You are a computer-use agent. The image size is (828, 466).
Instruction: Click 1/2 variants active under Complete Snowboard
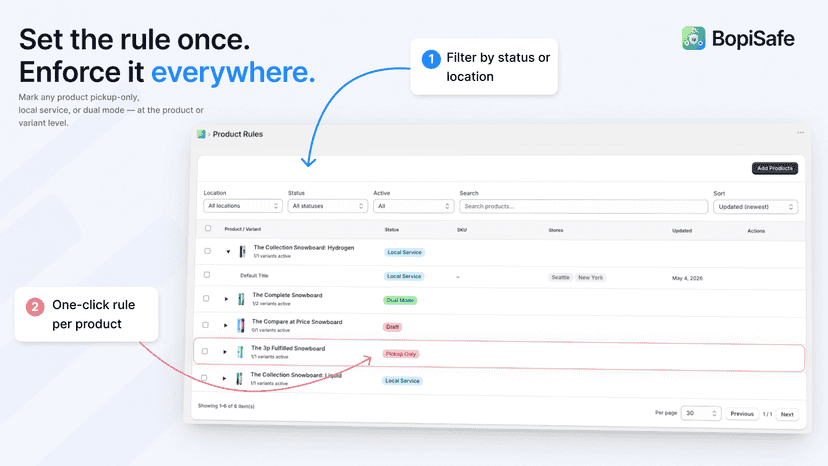point(271,304)
